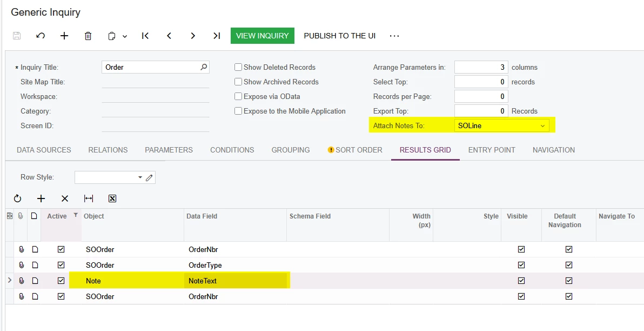The width and height of the screenshot is (644, 331).
Task: Add a grid row with plus icon
Action: tap(41, 198)
